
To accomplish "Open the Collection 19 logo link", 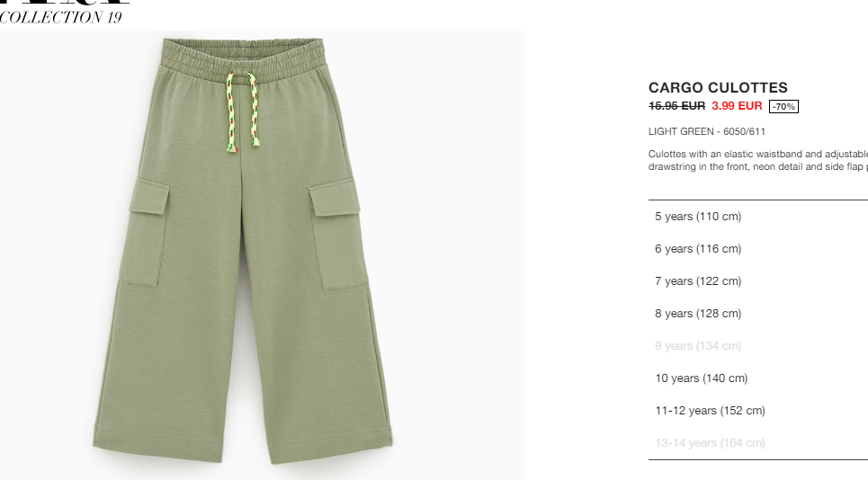I will pos(61,17).
